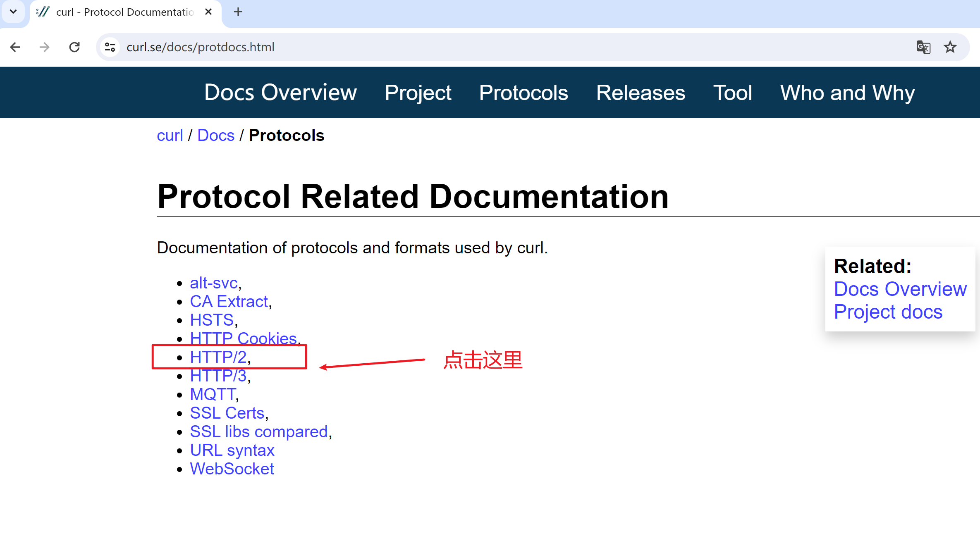Open Releases in the navigation bar
This screenshot has height=536, width=980.
coord(641,93)
